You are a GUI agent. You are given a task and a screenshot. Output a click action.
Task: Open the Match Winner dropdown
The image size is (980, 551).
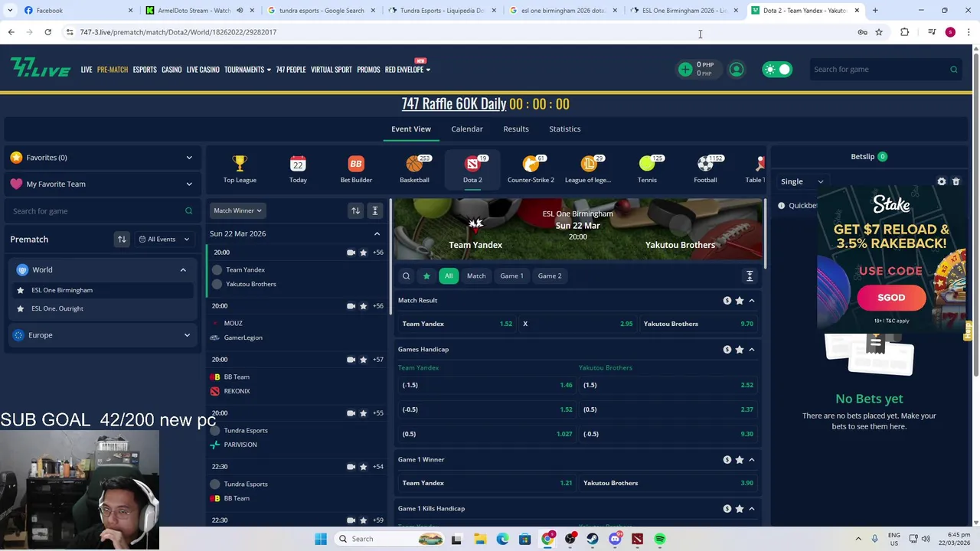[x=237, y=210]
